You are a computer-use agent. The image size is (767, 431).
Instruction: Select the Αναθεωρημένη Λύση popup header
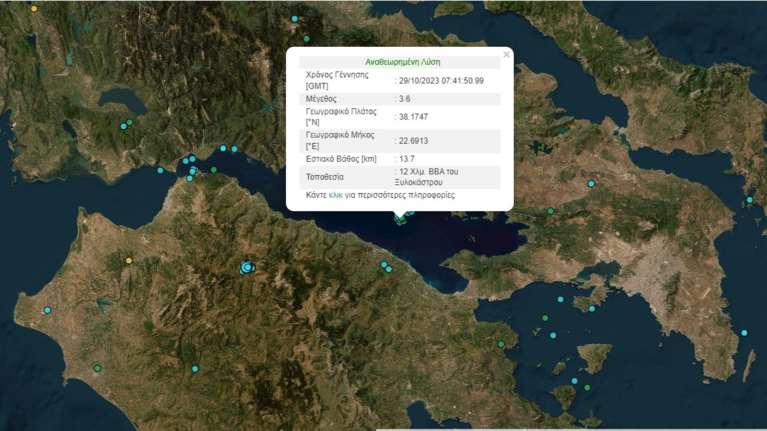pos(403,62)
